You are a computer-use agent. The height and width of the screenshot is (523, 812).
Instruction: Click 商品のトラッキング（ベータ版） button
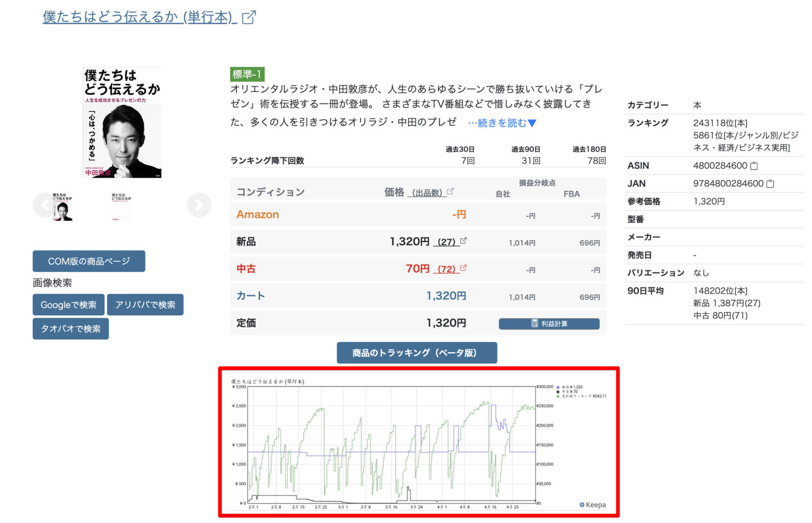coord(417,353)
